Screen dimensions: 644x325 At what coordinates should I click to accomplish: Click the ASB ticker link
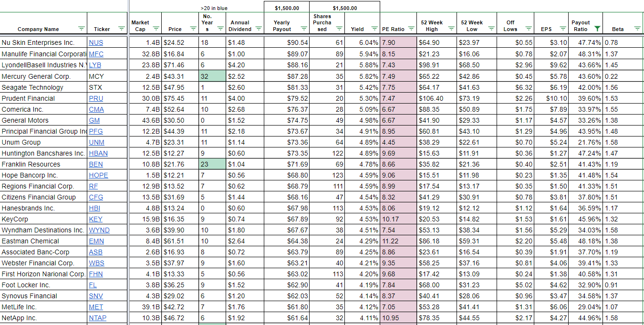[95, 252]
